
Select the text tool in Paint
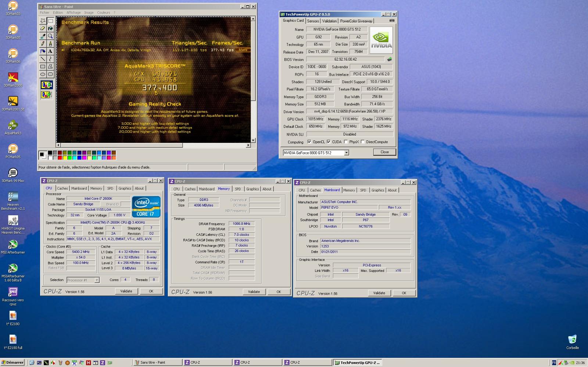click(50, 51)
